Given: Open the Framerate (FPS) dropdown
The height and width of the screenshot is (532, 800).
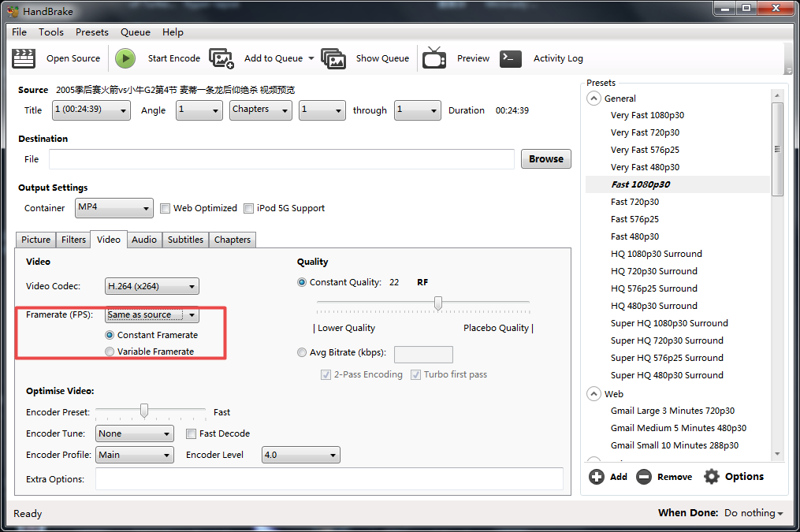Looking at the screenshot, I should (152, 314).
